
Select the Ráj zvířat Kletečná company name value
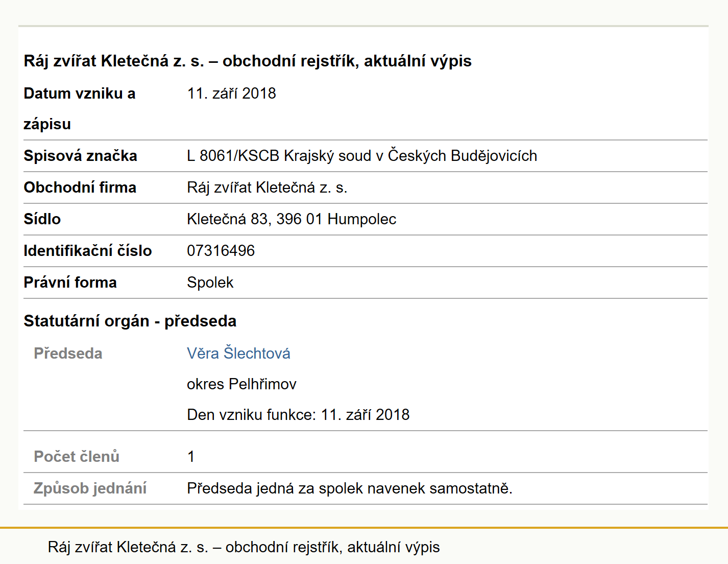(267, 187)
